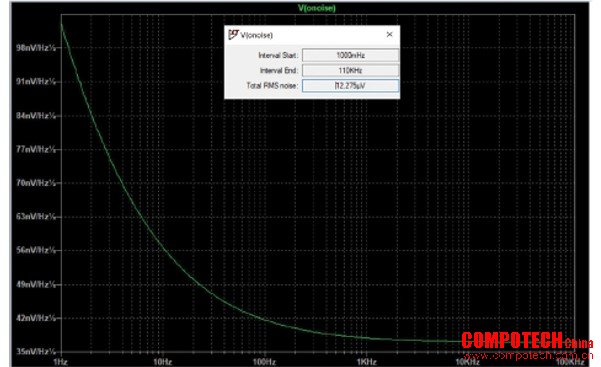Click the LTspice icon in dialog title
601x367 pixels.
pyautogui.click(x=233, y=35)
